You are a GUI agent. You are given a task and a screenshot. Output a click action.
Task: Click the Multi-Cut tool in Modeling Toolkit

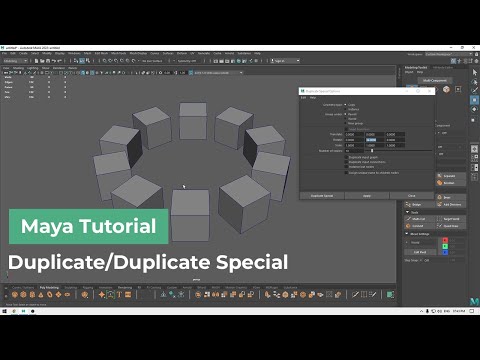(420, 219)
